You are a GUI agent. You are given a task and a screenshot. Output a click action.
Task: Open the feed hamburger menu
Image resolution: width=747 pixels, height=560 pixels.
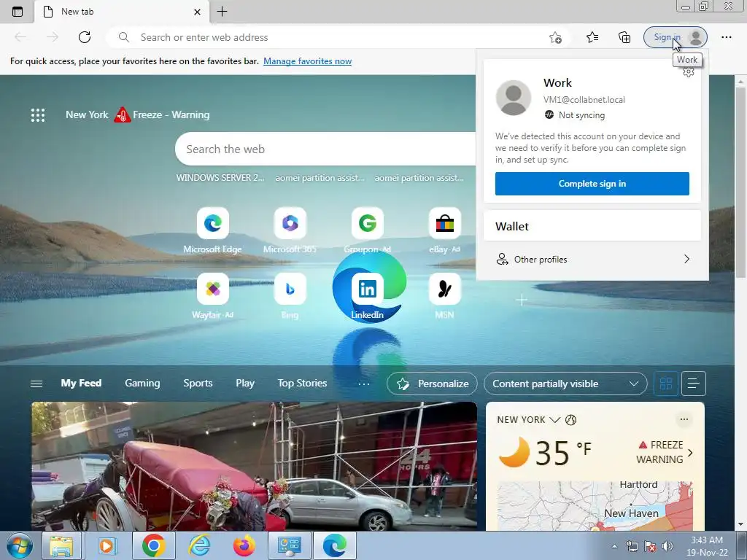36,384
